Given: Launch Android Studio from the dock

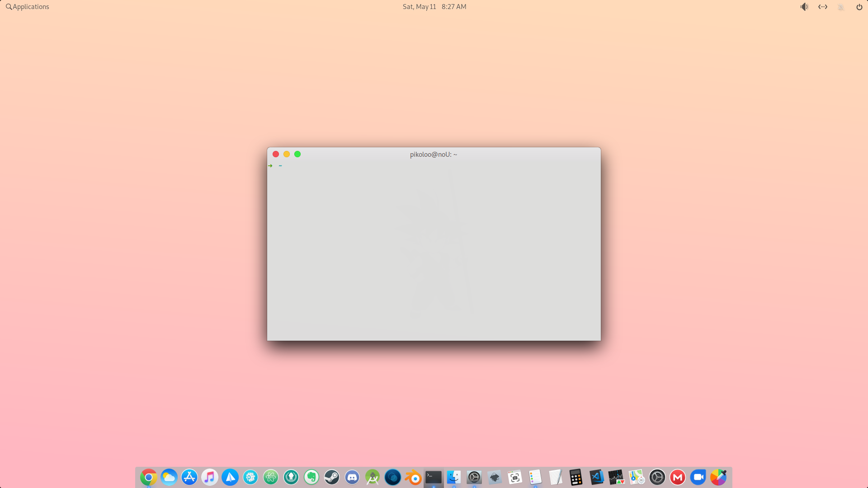Looking at the screenshot, I should pyautogui.click(x=373, y=477).
